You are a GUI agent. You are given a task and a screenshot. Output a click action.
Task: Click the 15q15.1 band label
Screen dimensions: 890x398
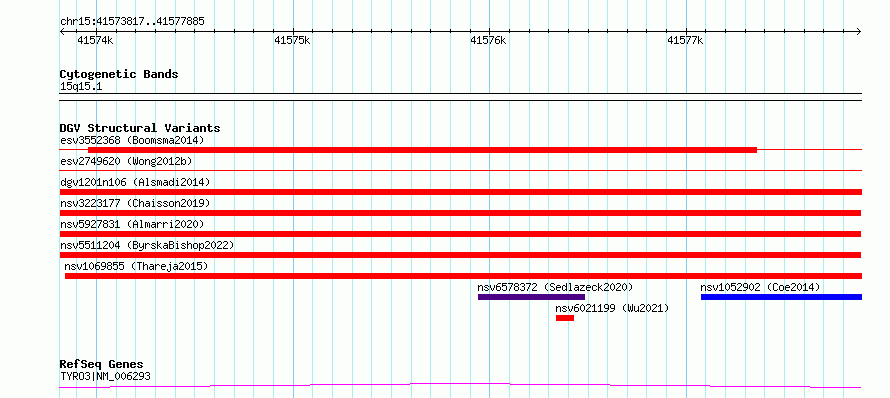pos(81,87)
